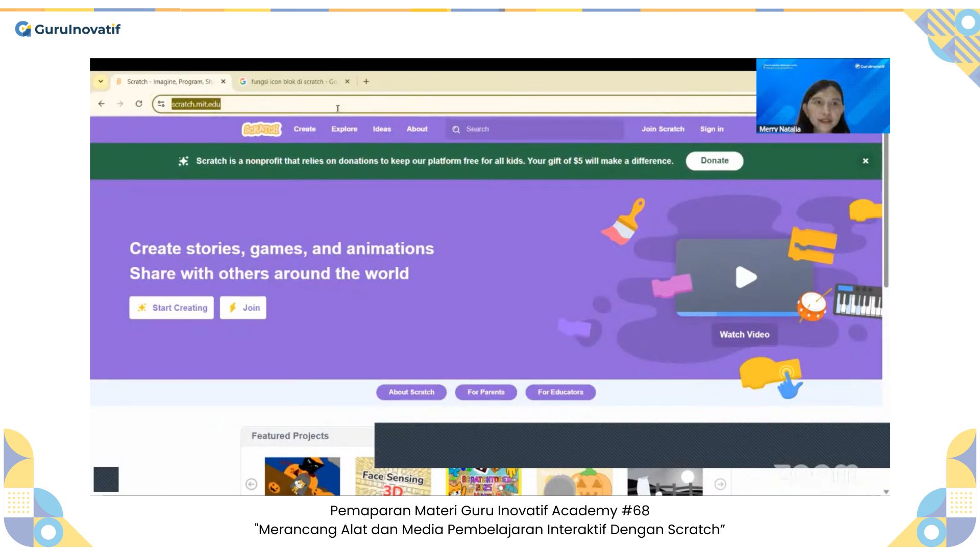
Task: Play the Scratch intro video
Action: click(x=746, y=278)
